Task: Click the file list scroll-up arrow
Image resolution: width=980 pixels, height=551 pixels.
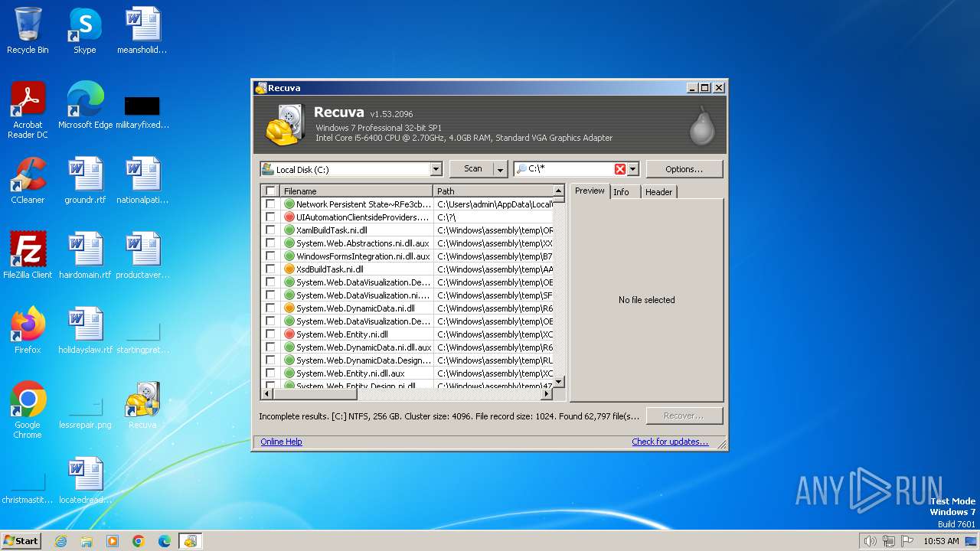Action: pyautogui.click(x=559, y=191)
